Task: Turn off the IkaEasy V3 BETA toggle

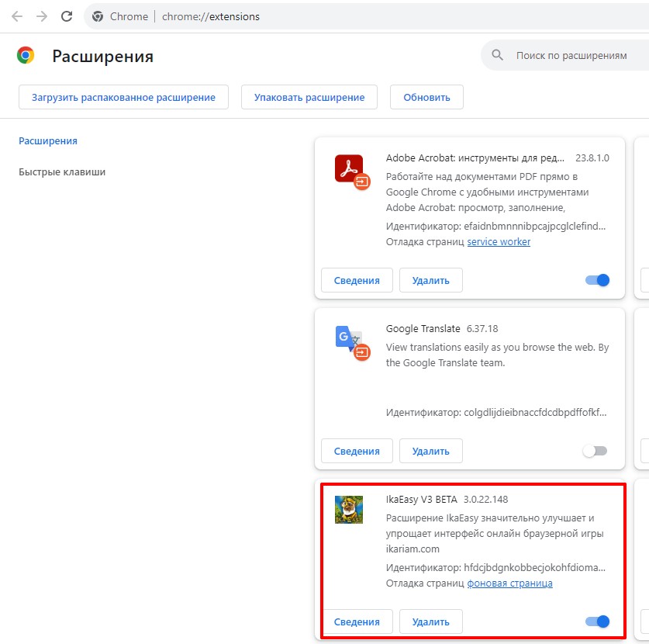Action: tap(597, 621)
